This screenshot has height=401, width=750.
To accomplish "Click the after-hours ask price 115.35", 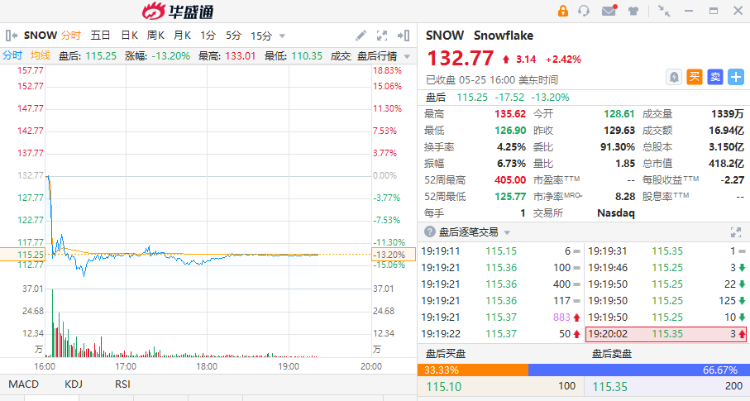I will (x=610, y=387).
